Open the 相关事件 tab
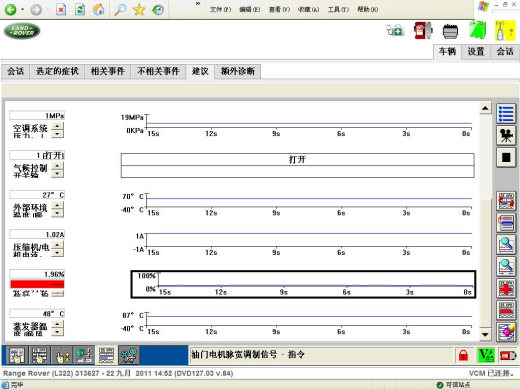 click(108, 71)
